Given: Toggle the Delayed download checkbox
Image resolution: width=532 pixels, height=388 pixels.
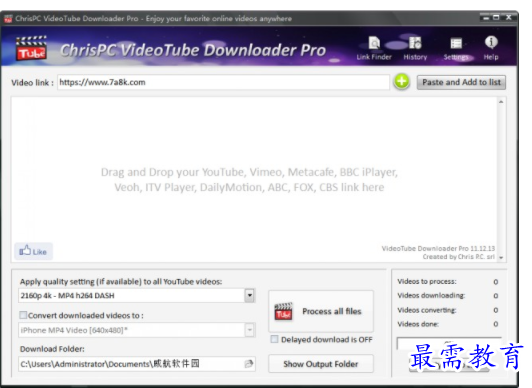Looking at the screenshot, I should 274,339.
